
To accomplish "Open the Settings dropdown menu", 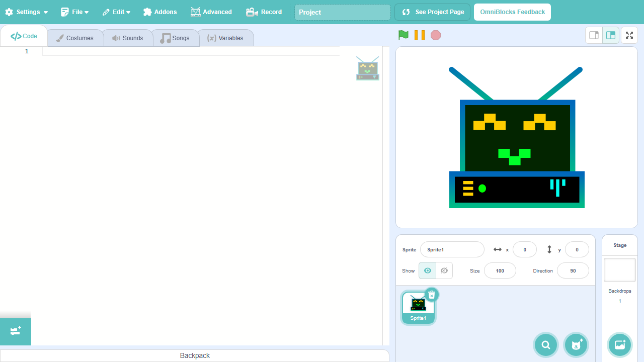I will point(27,12).
